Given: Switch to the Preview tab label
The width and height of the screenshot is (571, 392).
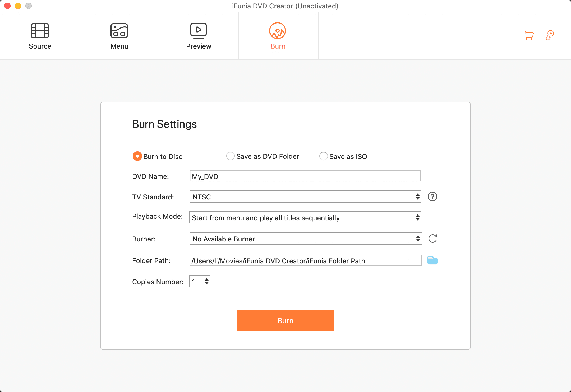Looking at the screenshot, I should (x=199, y=46).
